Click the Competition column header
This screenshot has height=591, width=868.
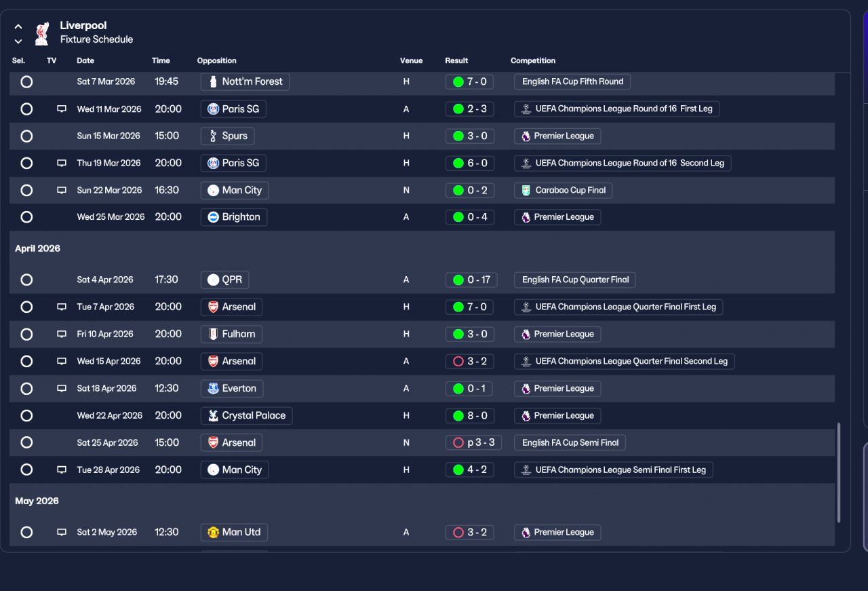coord(533,60)
